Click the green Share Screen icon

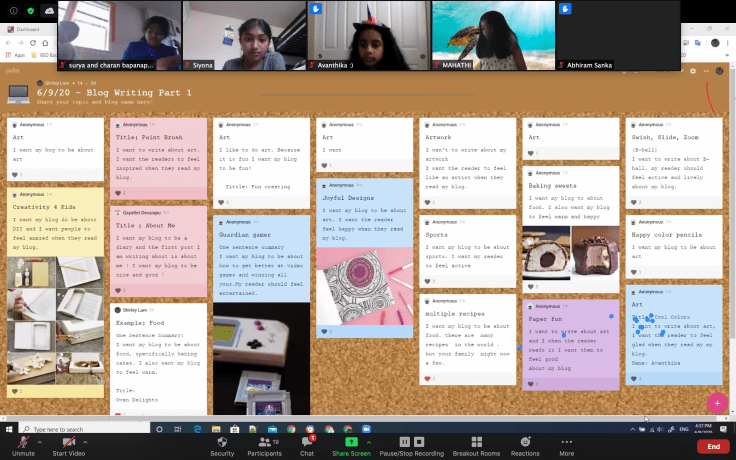[x=351, y=443]
